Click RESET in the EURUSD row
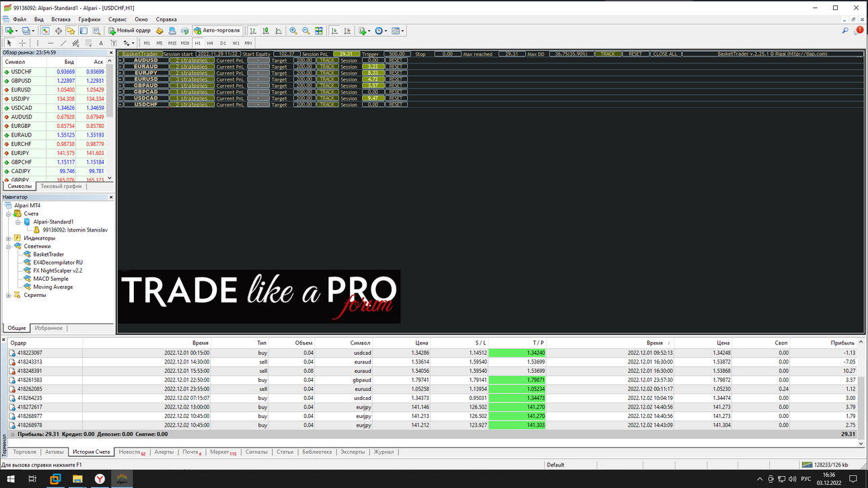 395,79
